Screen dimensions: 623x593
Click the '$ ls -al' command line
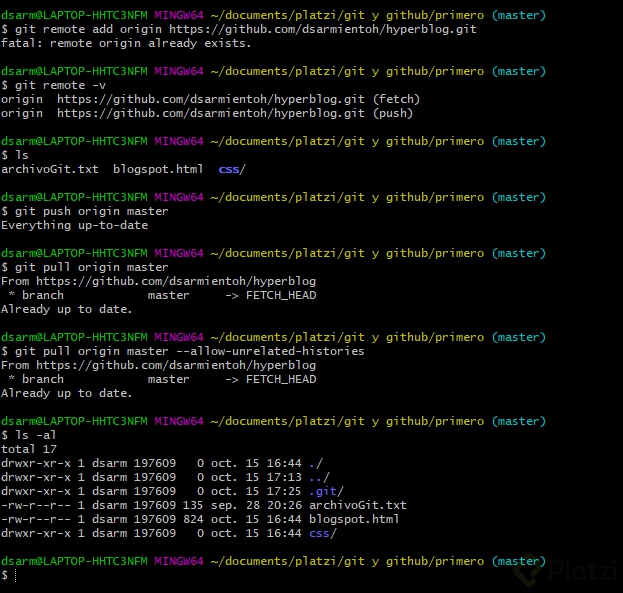coord(29,435)
